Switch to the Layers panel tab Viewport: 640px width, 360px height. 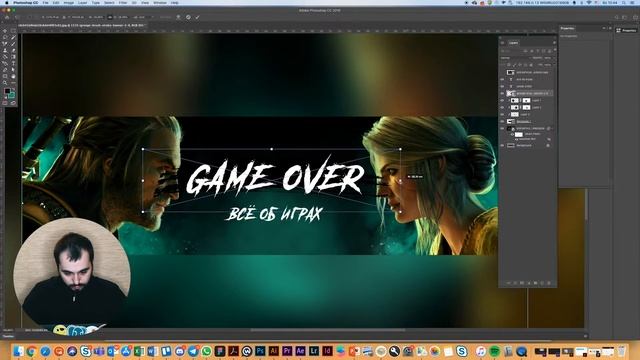click(513, 42)
